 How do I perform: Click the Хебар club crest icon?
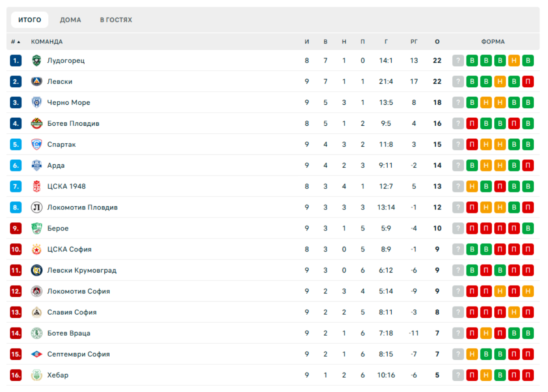(37, 375)
